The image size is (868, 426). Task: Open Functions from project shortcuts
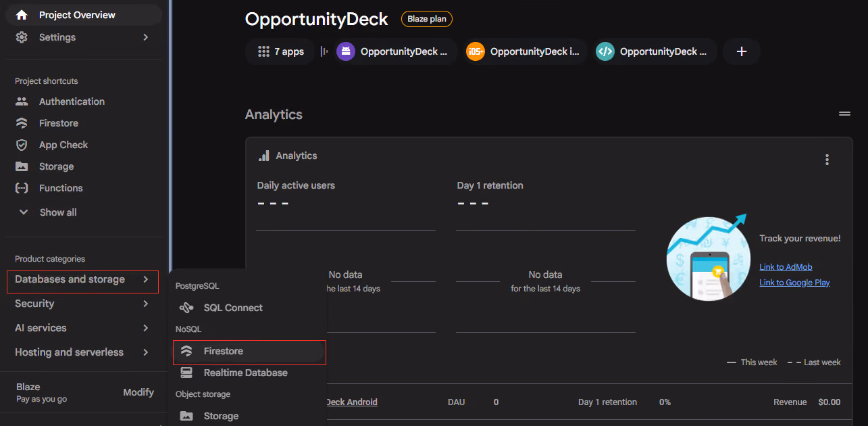[61, 188]
